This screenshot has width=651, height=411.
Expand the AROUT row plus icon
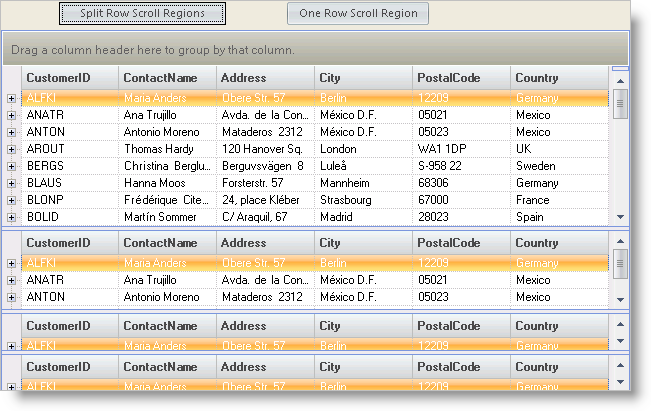click(x=11, y=149)
